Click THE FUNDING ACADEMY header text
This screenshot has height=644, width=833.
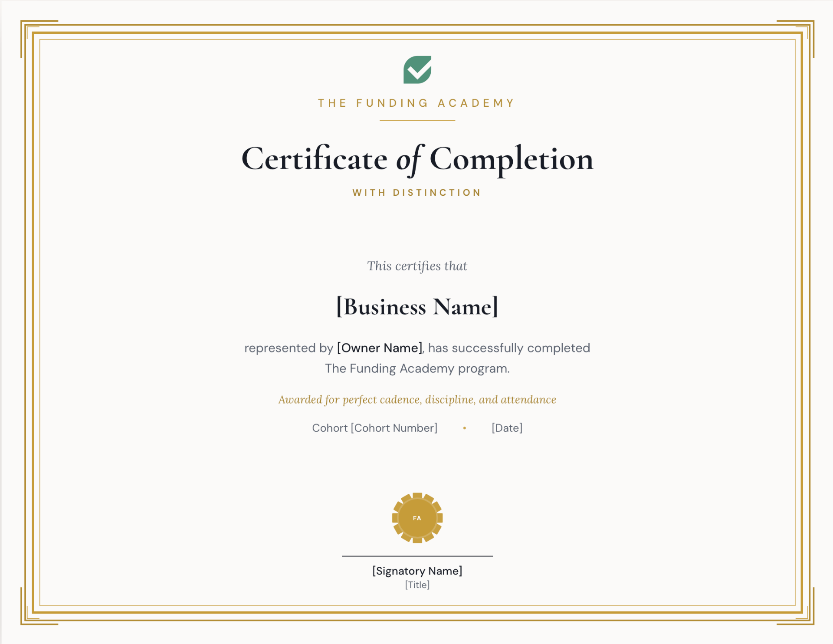(416, 102)
